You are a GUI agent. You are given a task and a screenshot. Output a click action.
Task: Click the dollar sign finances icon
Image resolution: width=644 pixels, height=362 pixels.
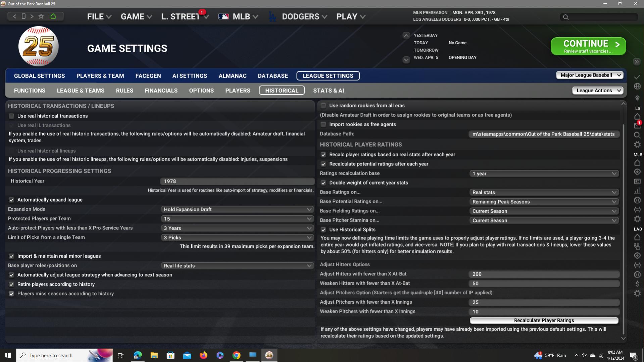point(637,284)
